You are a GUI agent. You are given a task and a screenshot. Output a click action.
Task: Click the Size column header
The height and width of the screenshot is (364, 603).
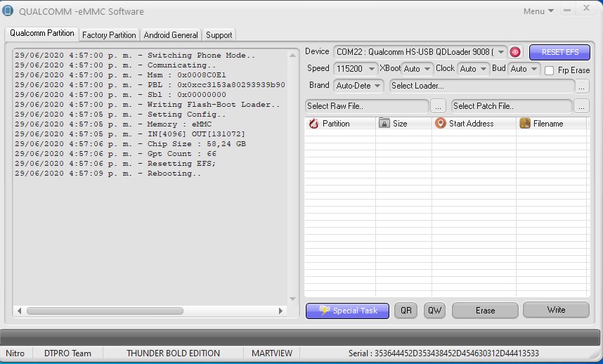[403, 124]
